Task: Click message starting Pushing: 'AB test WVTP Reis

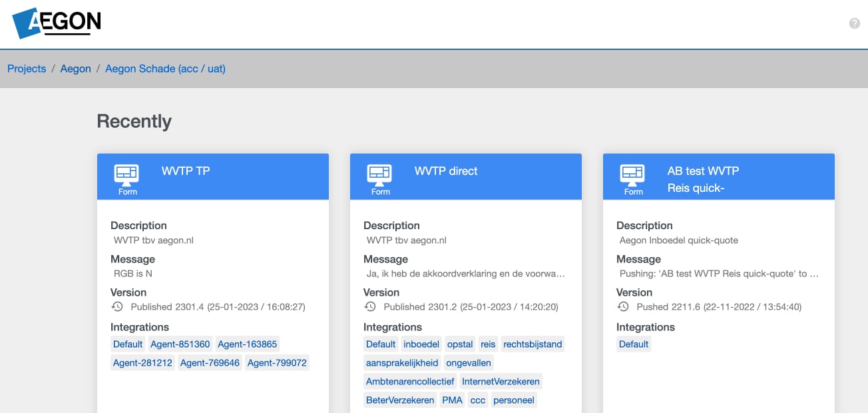Action: pyautogui.click(x=719, y=274)
